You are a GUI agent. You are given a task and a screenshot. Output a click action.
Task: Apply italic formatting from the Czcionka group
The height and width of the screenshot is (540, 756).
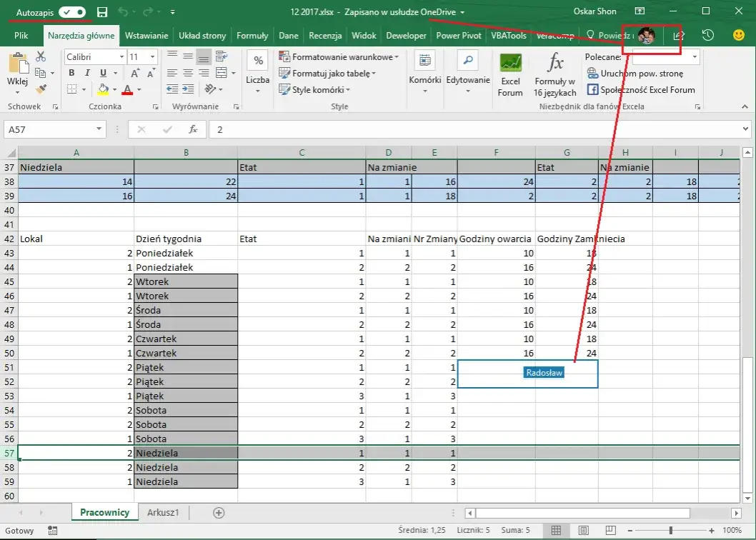(89, 74)
